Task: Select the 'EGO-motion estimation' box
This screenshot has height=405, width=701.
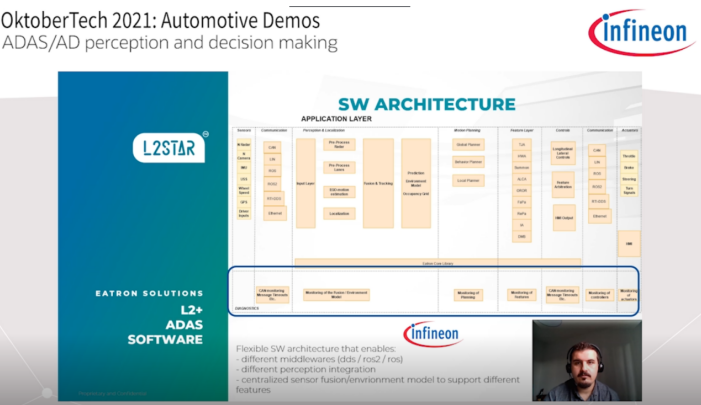Action: [x=339, y=192]
